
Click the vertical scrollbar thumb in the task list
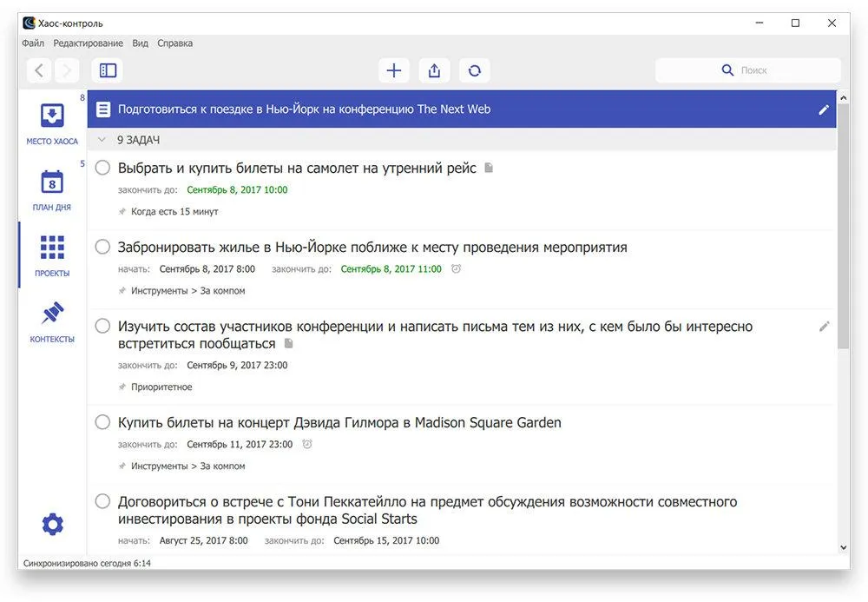pyautogui.click(x=843, y=226)
